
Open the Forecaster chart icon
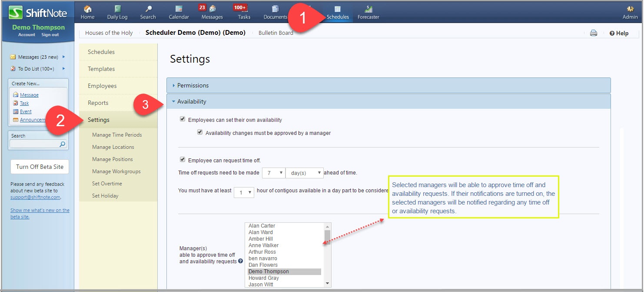pos(368,9)
